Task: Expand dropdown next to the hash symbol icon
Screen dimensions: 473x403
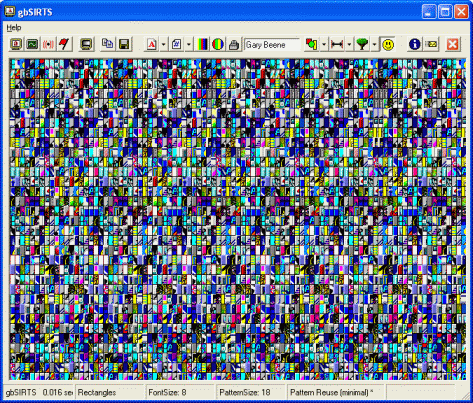Action: pos(189,44)
